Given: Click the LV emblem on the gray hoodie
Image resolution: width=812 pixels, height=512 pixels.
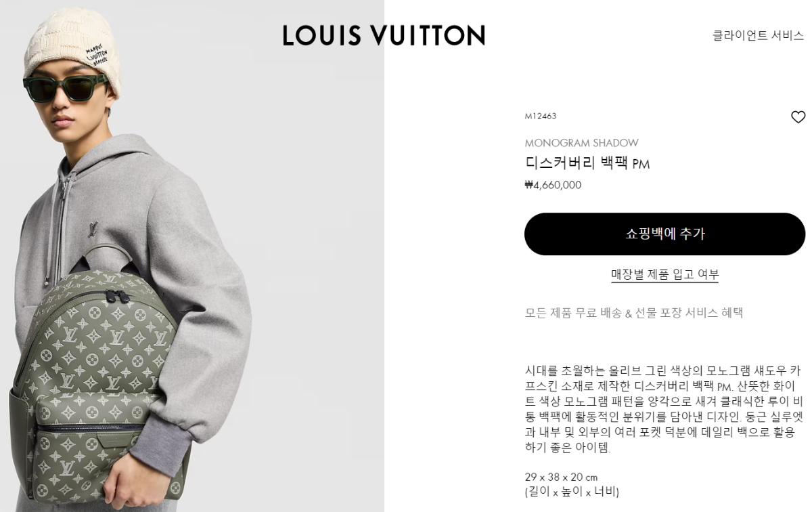Looking at the screenshot, I should point(91,230).
